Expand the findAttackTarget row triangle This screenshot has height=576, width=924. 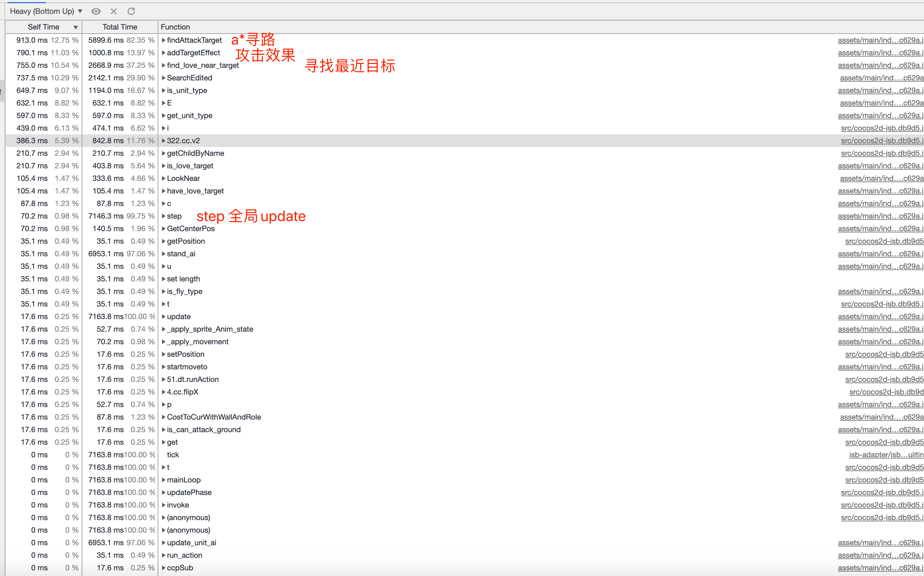tap(163, 41)
